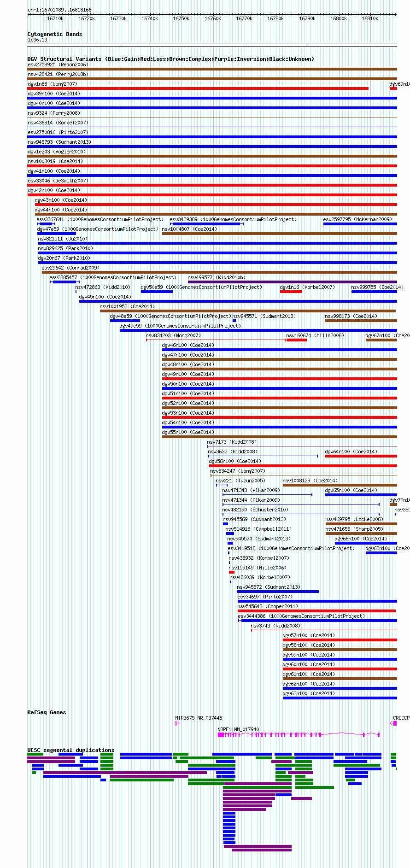Click the 1p36.13 band label
The width and height of the screenshot is (410, 868).
[x=37, y=40]
